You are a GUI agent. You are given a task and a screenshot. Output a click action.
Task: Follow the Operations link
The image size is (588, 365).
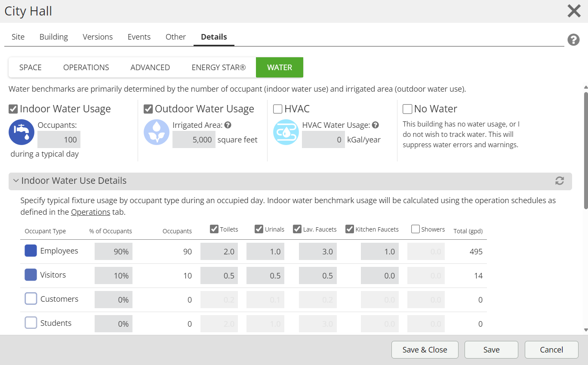tap(90, 212)
